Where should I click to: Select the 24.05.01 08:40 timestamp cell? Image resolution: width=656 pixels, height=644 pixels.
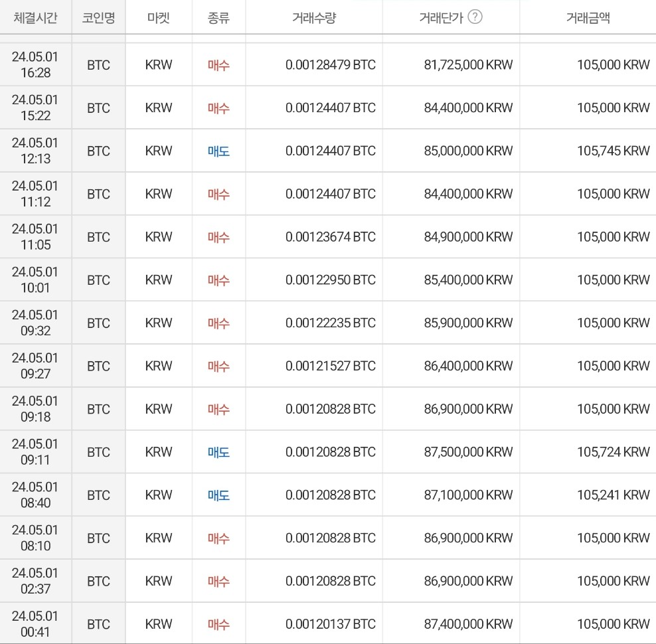[x=35, y=495]
